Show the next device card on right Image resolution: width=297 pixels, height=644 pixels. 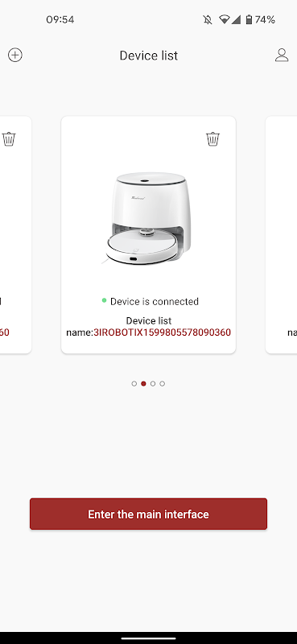282,234
